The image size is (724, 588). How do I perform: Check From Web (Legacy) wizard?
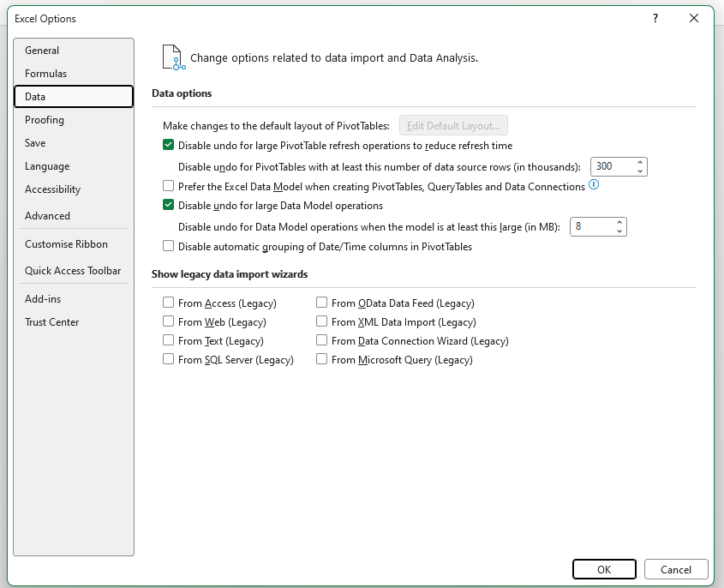[x=168, y=321]
